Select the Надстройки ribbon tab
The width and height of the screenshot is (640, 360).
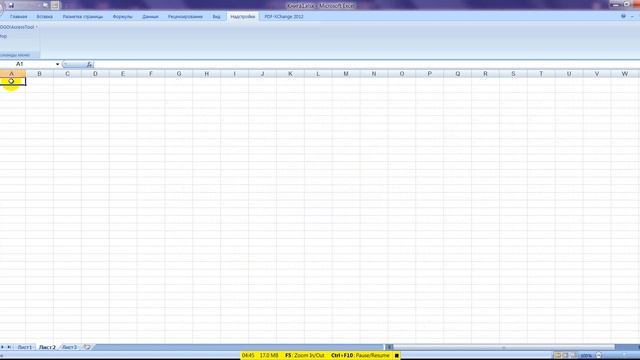tap(242, 17)
